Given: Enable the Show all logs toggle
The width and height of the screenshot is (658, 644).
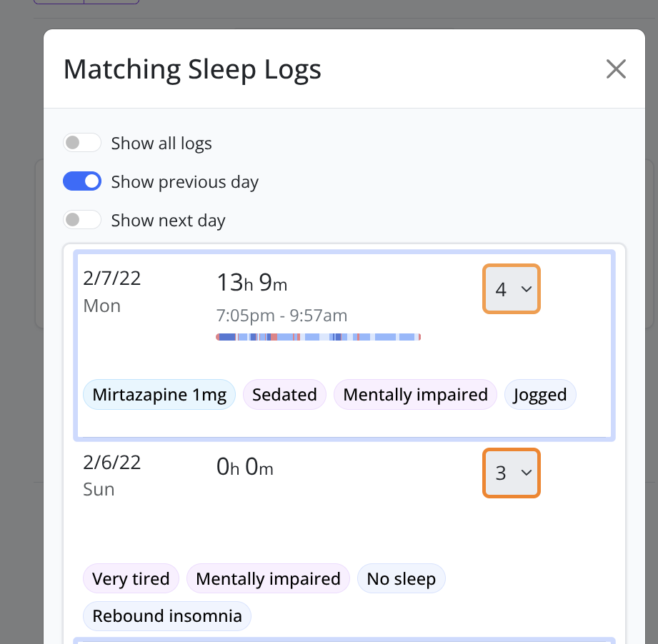Looking at the screenshot, I should [x=82, y=143].
